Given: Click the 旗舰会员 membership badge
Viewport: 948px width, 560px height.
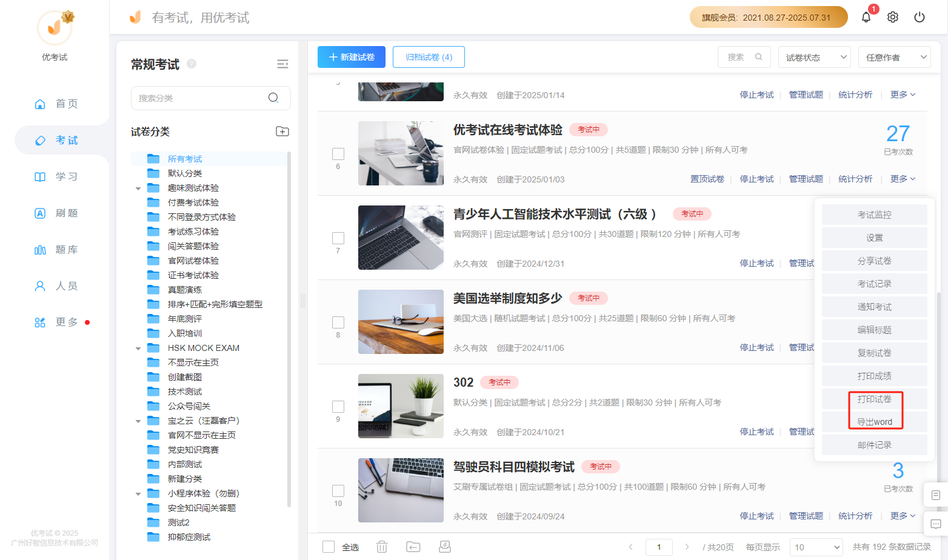Looking at the screenshot, I should (x=769, y=17).
